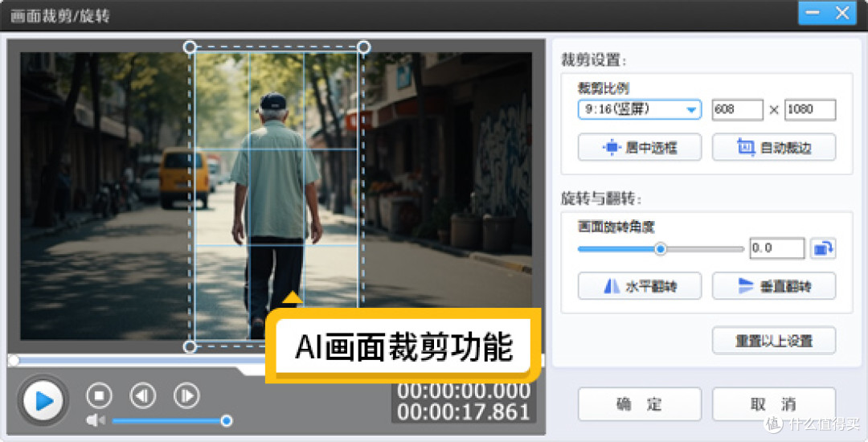Step to previous frame

(142, 395)
